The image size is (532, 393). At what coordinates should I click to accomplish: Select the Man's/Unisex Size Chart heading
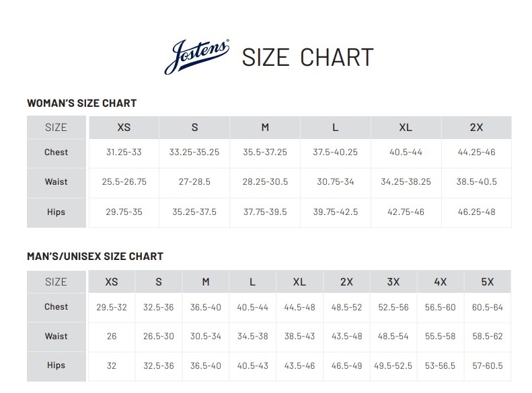pos(95,256)
